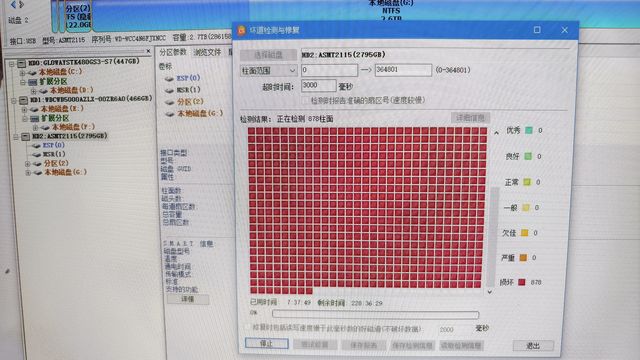This screenshot has width=640, height=360.
Task: Click the 良好 legend color swatch
Action: coord(528,156)
